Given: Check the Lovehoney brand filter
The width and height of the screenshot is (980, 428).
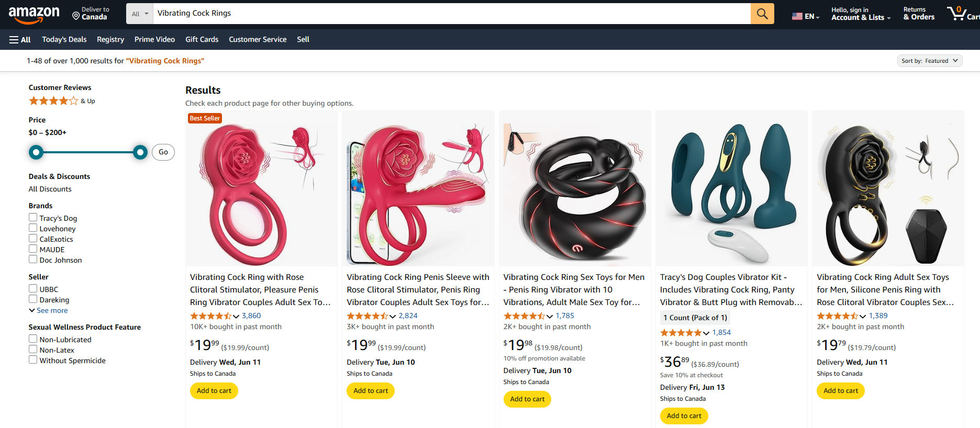Looking at the screenshot, I should pos(33,228).
